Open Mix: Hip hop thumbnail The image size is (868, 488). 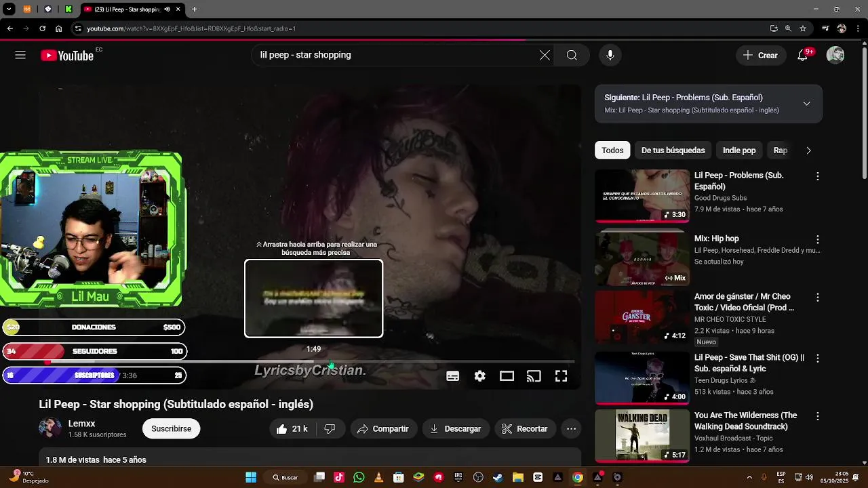pyautogui.click(x=642, y=259)
